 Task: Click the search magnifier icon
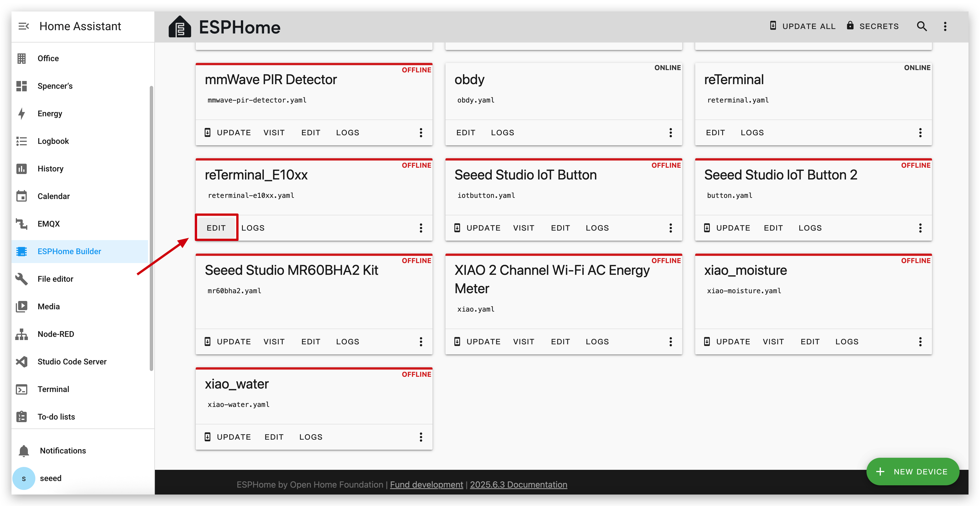(x=921, y=26)
